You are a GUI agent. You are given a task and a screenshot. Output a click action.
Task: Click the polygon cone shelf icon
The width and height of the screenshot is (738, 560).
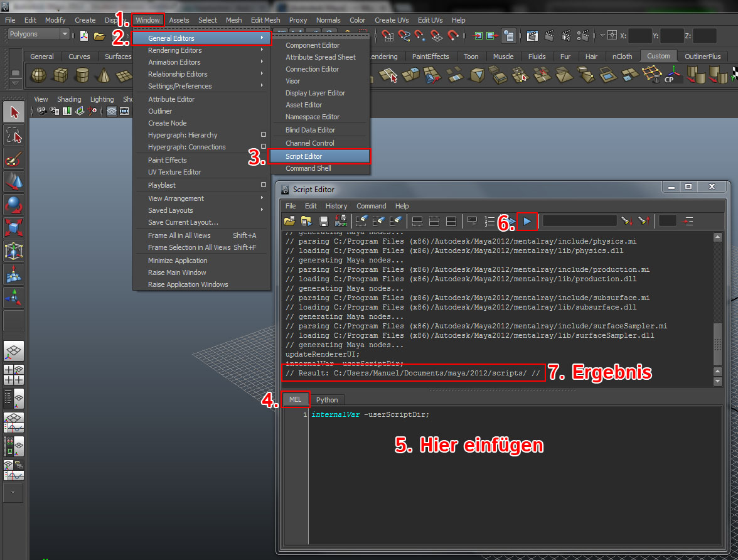(103, 75)
